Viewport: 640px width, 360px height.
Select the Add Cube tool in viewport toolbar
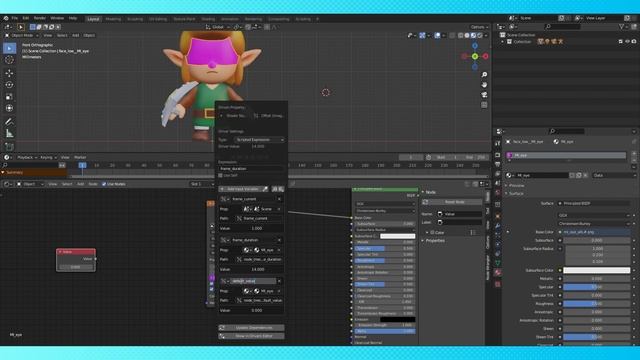point(9,146)
